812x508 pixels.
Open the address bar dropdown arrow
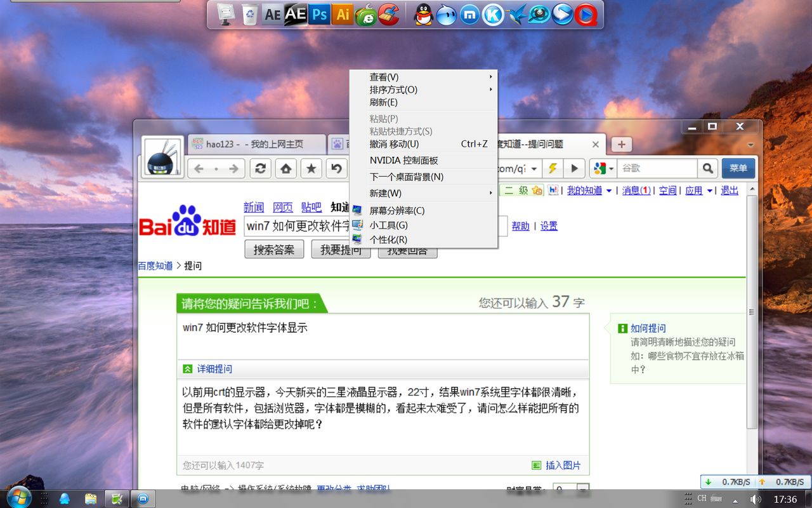[x=535, y=169]
